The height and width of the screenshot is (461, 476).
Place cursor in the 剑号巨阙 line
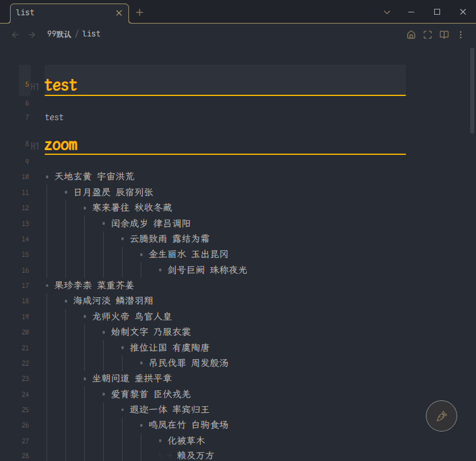pos(207,270)
